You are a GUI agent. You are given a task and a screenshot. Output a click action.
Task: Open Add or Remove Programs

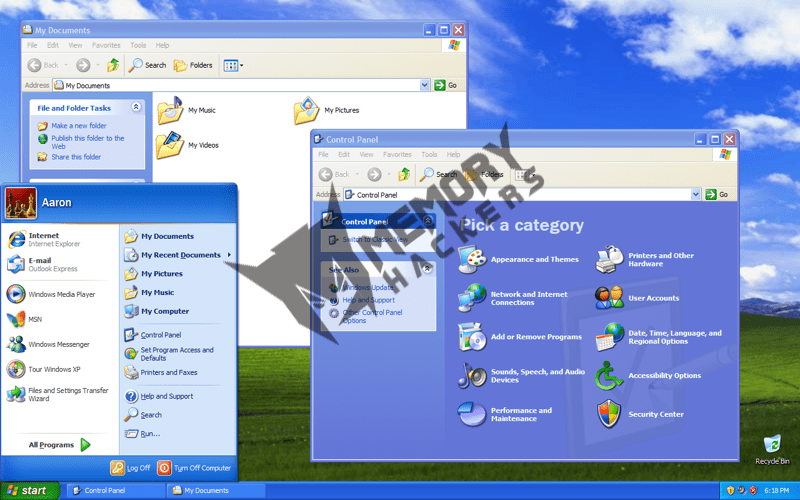point(520,337)
